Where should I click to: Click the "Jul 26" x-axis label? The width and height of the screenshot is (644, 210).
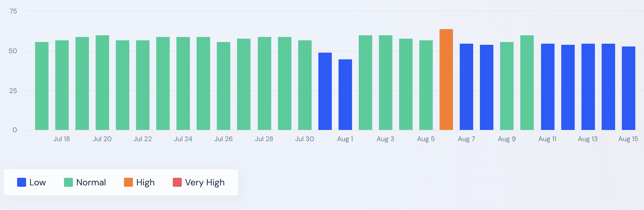tap(224, 139)
